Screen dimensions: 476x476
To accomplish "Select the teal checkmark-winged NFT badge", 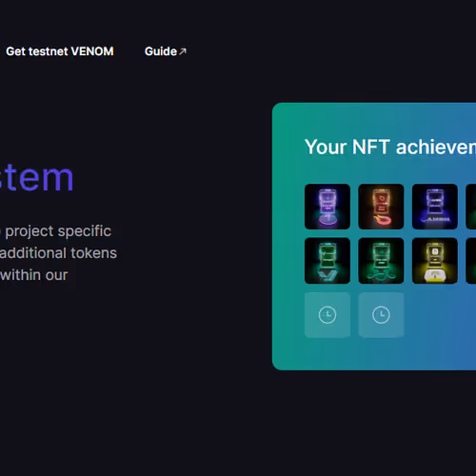I will (327, 261).
